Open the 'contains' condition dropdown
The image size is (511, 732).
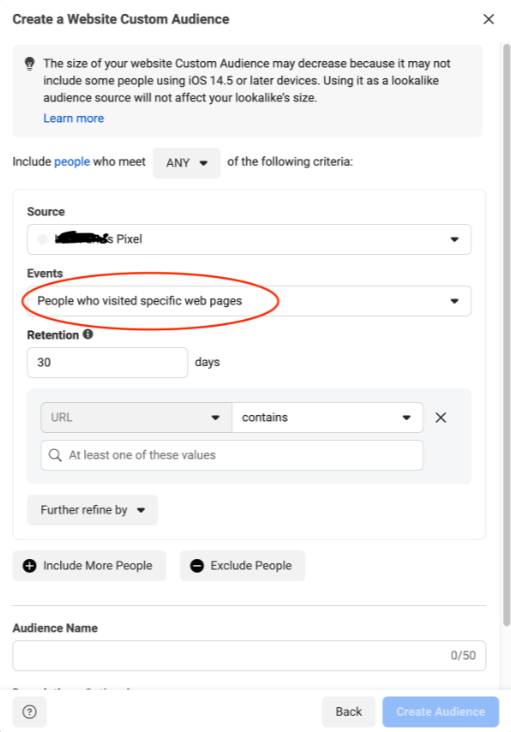328,417
